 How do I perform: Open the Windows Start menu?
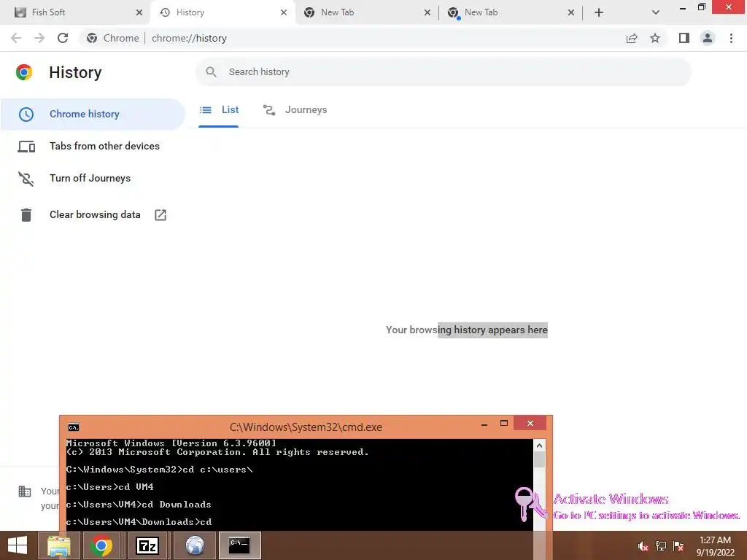pyautogui.click(x=18, y=545)
